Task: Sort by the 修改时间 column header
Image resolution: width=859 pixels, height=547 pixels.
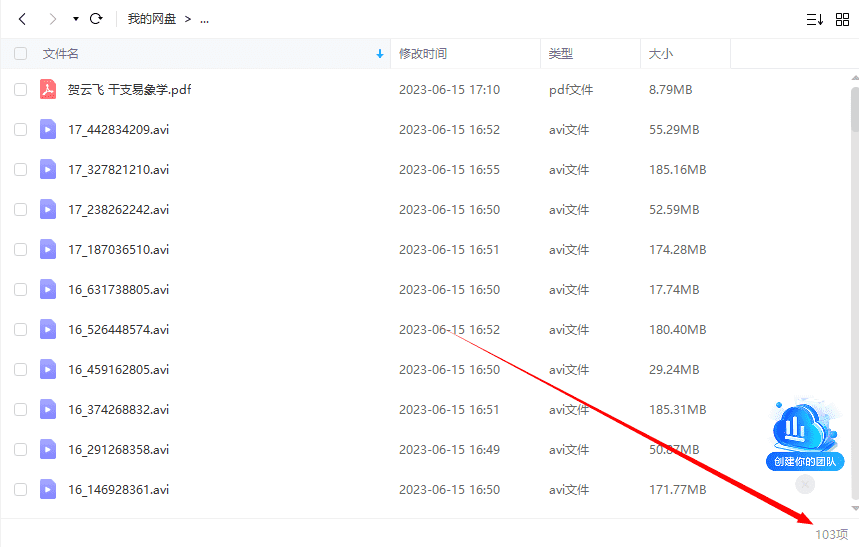Action: coord(423,54)
